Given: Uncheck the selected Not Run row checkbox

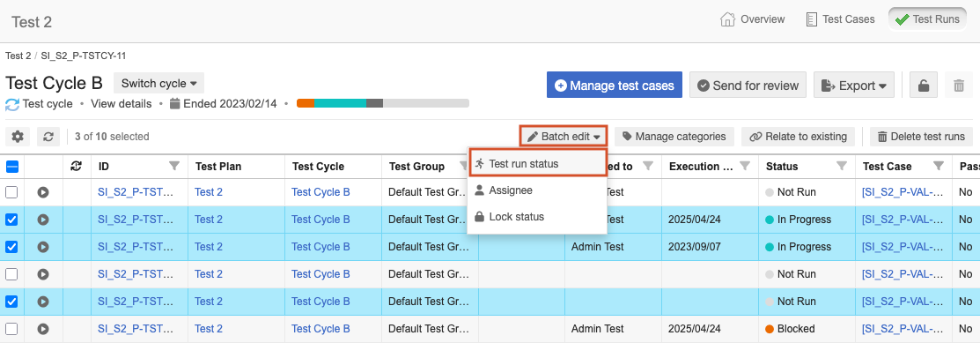Looking at the screenshot, I should [x=11, y=302].
